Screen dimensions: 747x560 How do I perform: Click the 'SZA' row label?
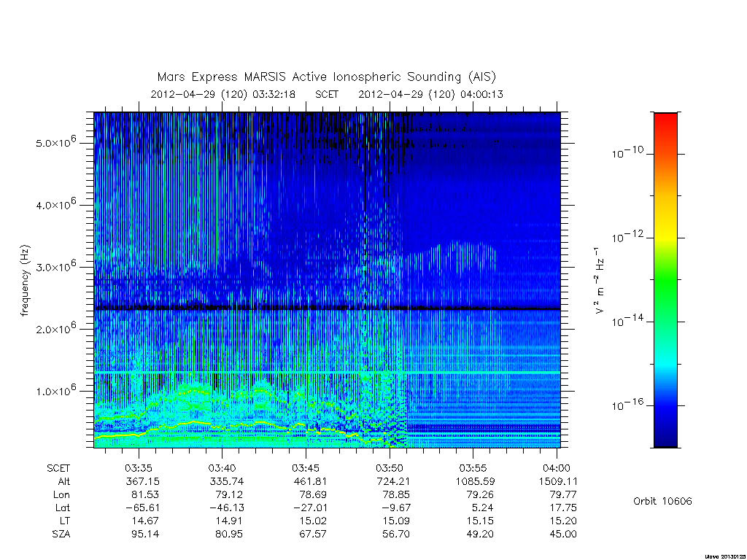(61, 534)
